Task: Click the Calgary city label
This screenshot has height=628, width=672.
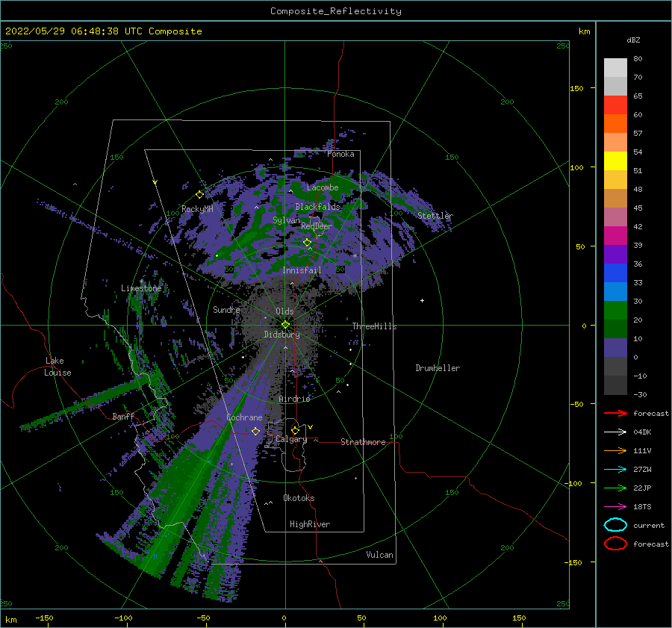Action: coord(291,439)
